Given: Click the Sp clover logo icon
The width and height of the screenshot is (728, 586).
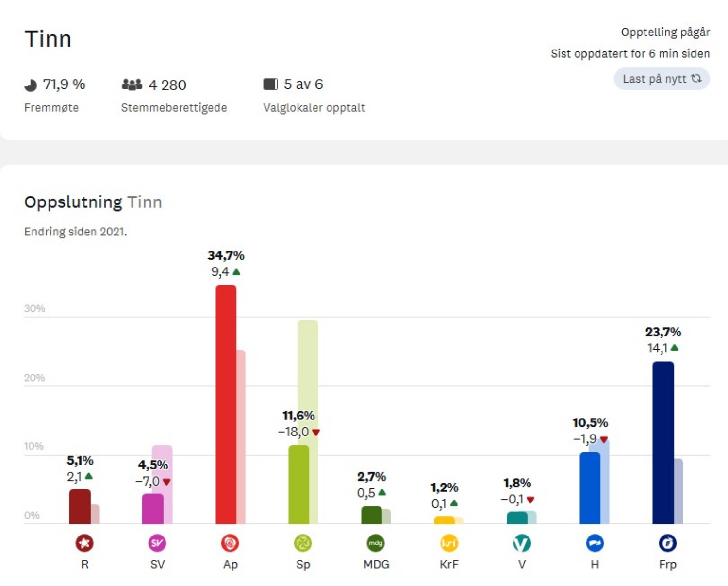Looking at the screenshot, I should pos(303,543).
